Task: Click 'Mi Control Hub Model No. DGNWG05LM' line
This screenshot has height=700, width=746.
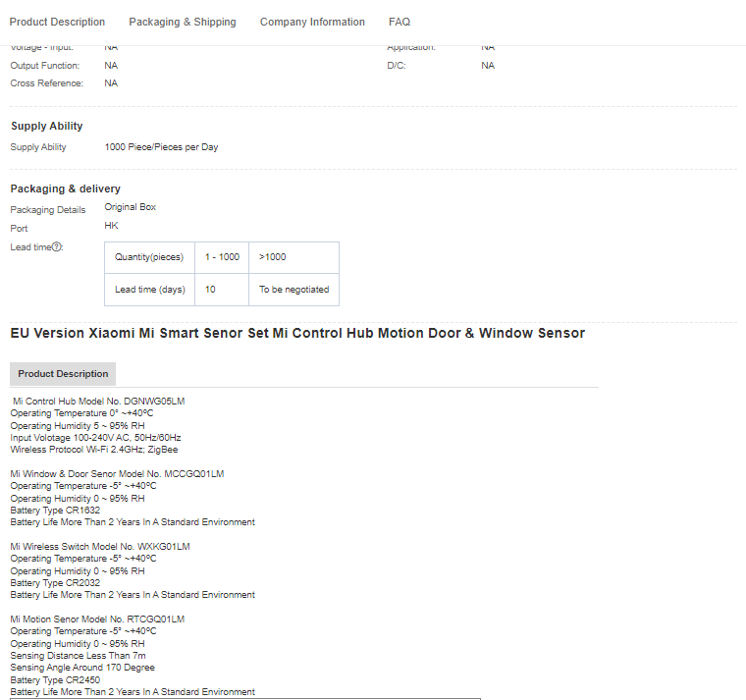Action: tap(98, 402)
